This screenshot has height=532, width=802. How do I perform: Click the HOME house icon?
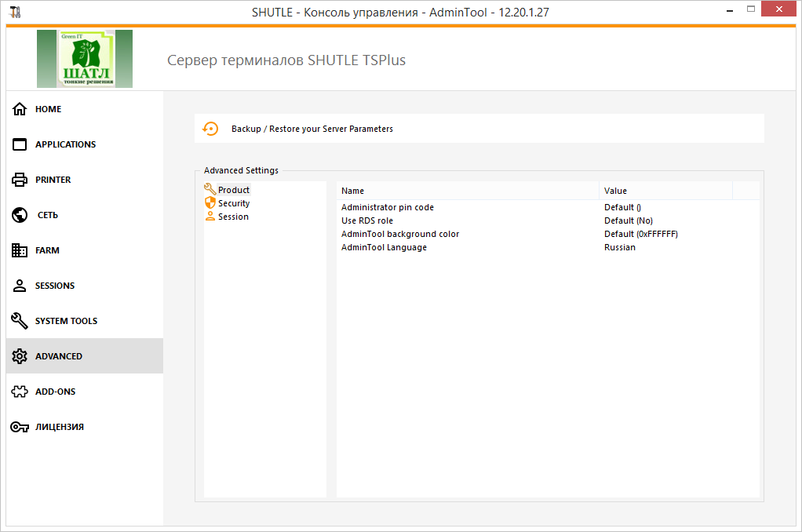coord(20,109)
